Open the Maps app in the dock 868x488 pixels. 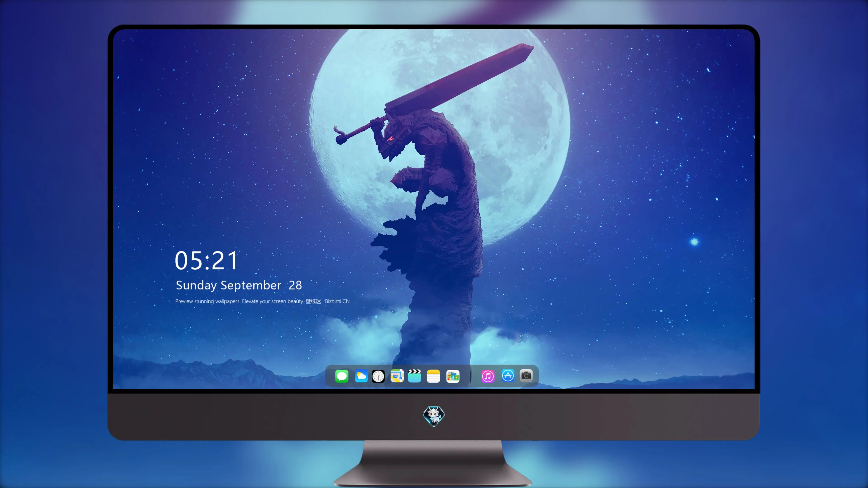tap(397, 376)
